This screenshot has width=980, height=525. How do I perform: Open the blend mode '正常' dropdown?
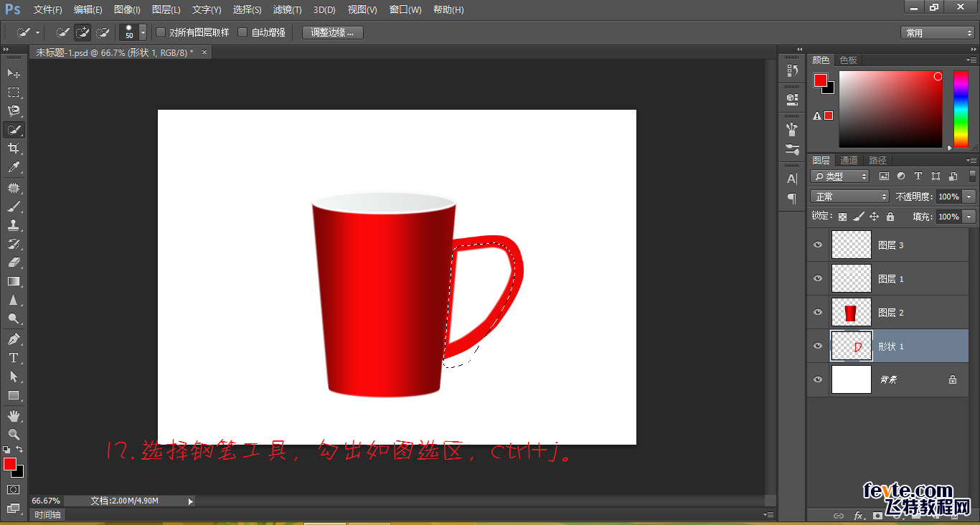tap(850, 197)
